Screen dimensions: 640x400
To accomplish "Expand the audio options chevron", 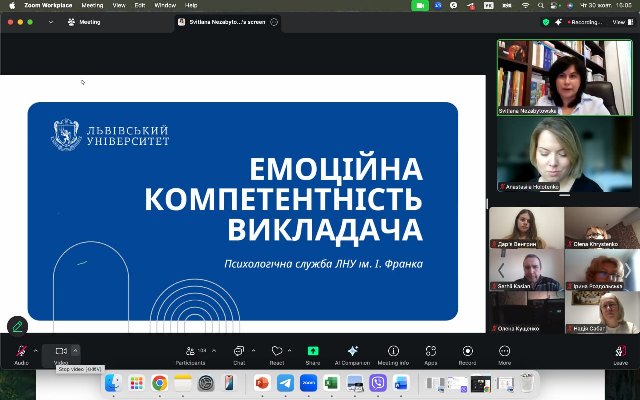I will (x=36, y=350).
